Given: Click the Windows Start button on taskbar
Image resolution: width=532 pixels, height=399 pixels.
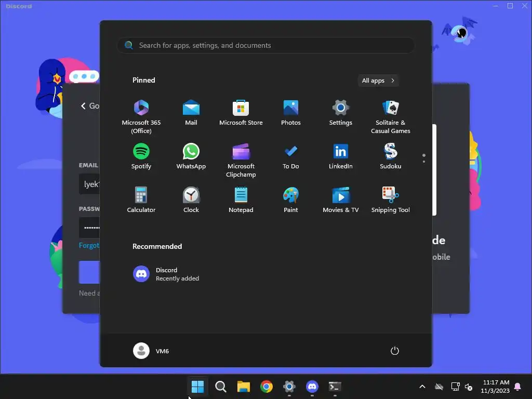Looking at the screenshot, I should coord(197,386).
